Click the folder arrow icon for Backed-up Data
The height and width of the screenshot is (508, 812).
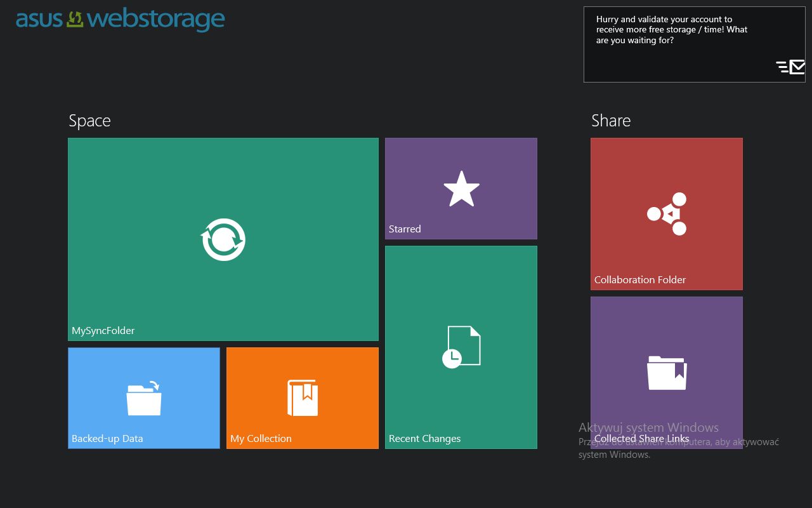(x=144, y=398)
